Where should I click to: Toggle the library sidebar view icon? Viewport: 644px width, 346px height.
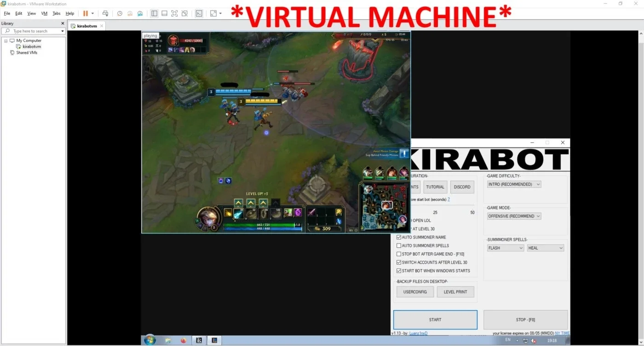click(154, 13)
